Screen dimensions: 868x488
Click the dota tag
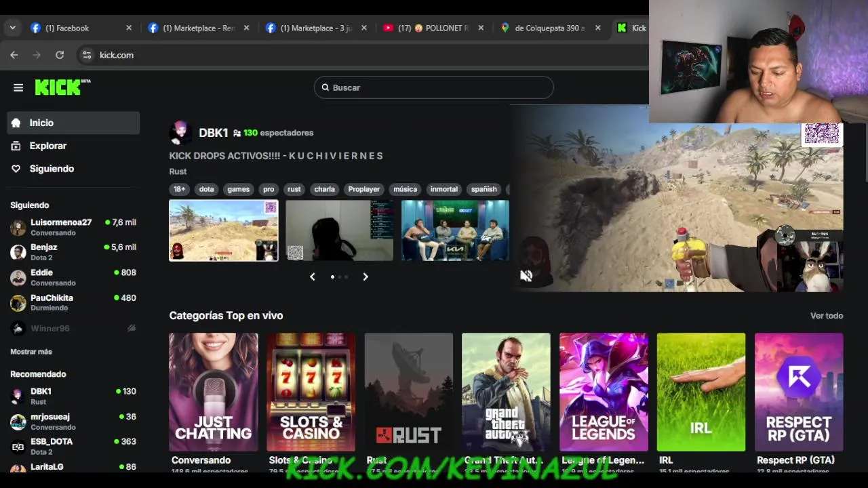(207, 189)
